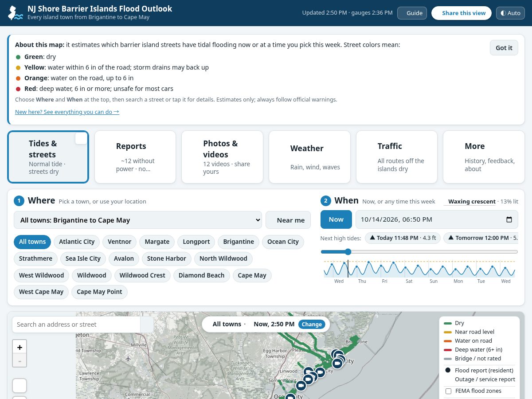The width and height of the screenshot is (532, 399).
Task: Click the Waxing crescent moon label
Action: [472, 201]
